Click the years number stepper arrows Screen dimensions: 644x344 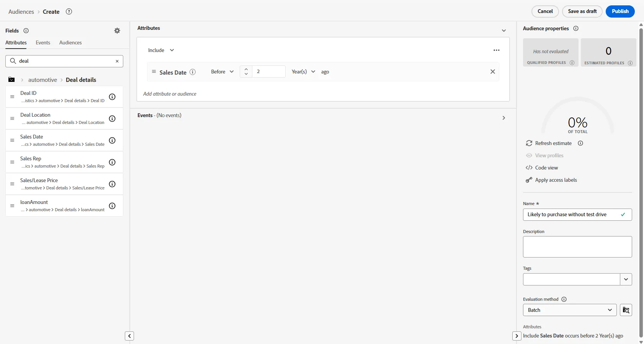tap(246, 72)
